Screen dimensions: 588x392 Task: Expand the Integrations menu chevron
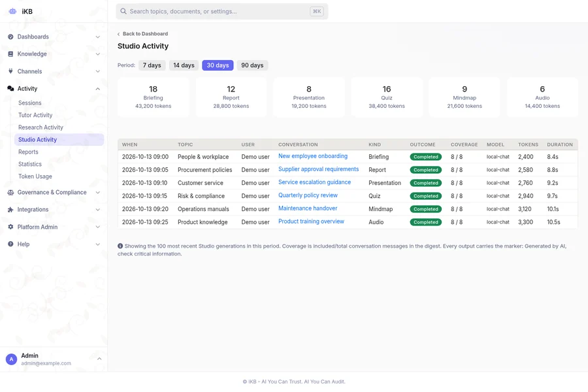click(98, 210)
